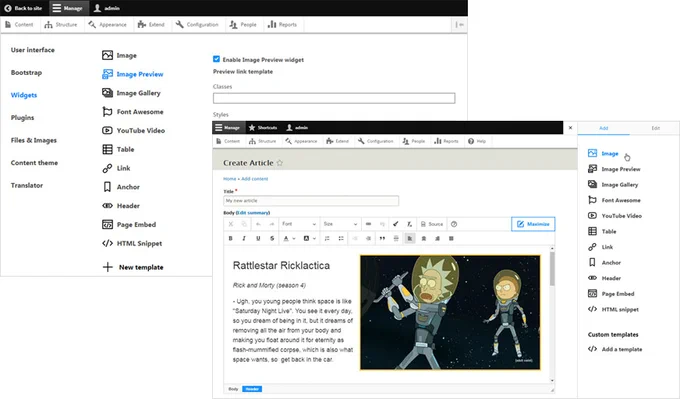Focus the article Title input field

[x=311, y=201]
